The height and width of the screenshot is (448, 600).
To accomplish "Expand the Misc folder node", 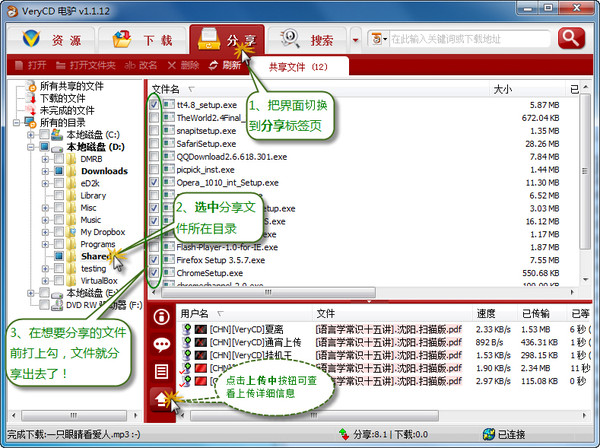I will (45, 208).
